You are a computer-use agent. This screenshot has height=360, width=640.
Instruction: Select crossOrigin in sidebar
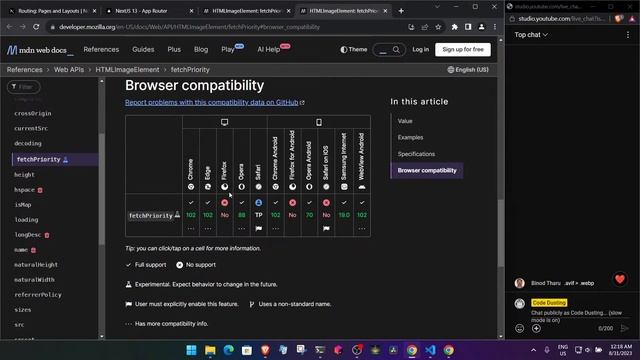tap(33, 113)
